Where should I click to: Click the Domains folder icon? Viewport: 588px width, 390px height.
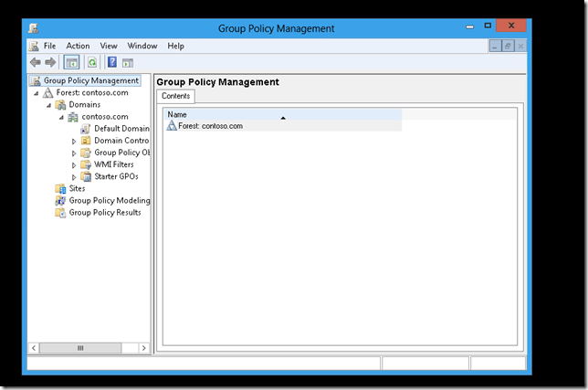point(61,105)
